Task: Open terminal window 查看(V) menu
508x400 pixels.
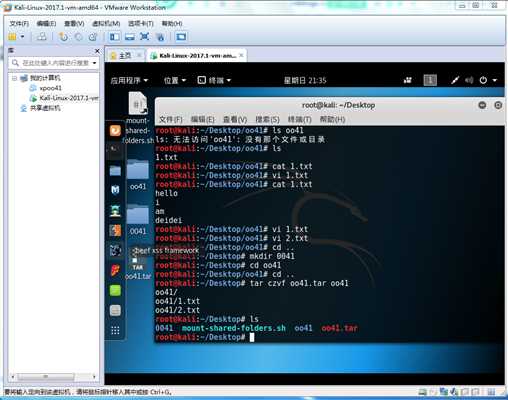Action: click(235, 119)
